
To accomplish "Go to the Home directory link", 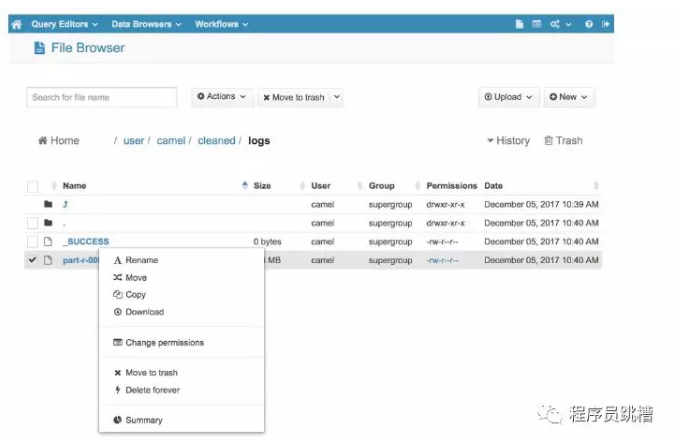I will (59, 140).
